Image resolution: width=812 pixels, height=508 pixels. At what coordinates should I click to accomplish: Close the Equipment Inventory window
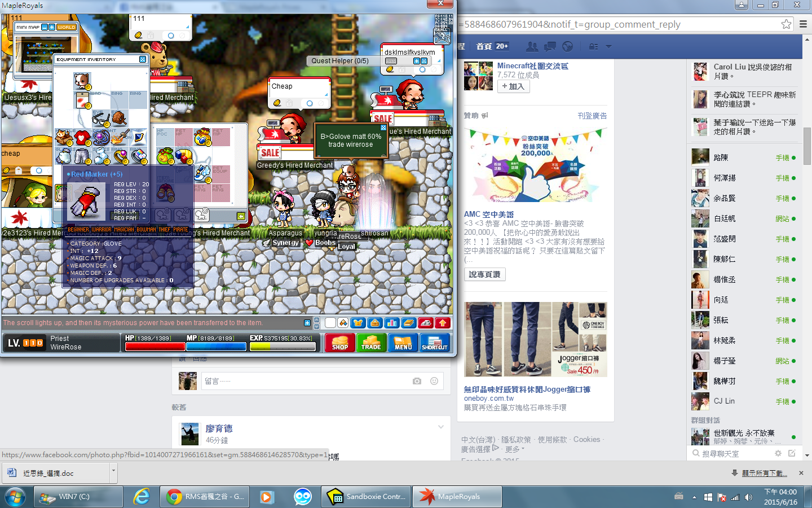coord(143,59)
